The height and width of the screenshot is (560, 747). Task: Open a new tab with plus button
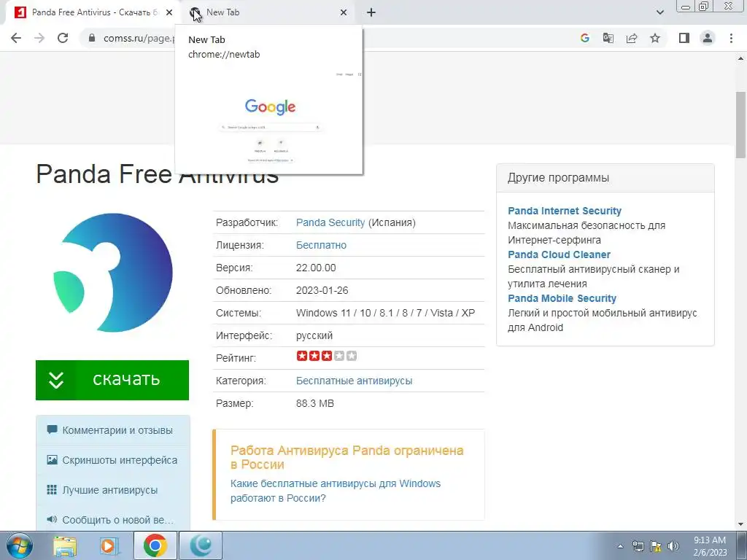pos(371,12)
